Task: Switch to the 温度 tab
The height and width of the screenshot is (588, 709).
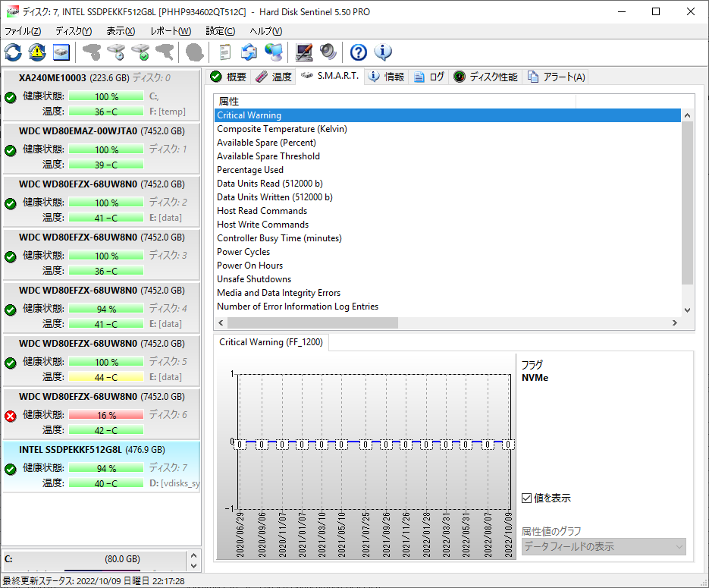Action: tap(274, 77)
